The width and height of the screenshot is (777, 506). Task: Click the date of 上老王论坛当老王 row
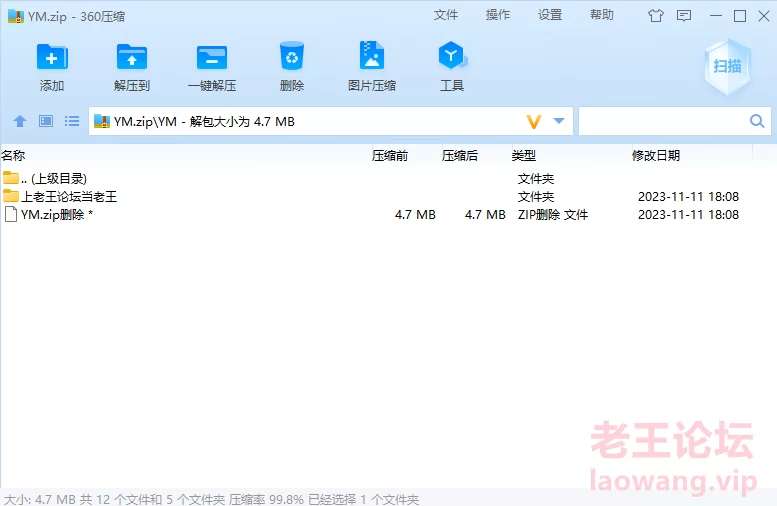click(x=688, y=197)
